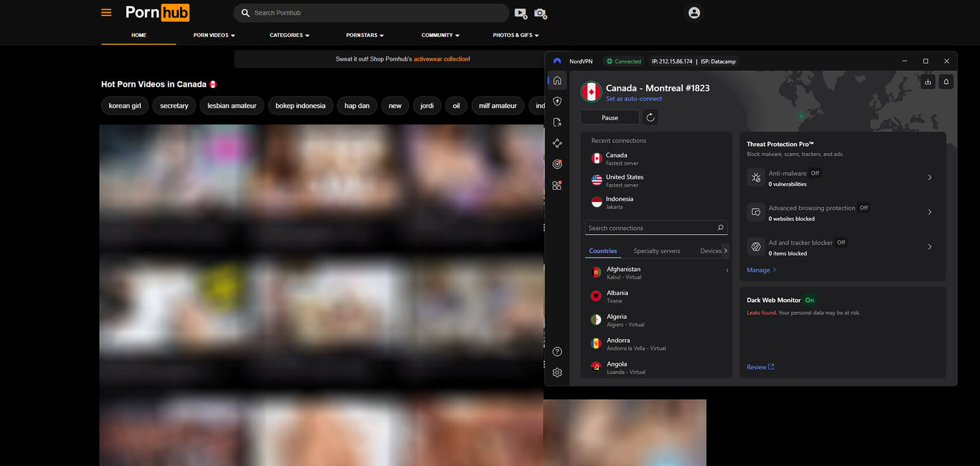This screenshot has width=980, height=466.
Task: Click the download icon on NordVPN map
Action: [x=928, y=82]
